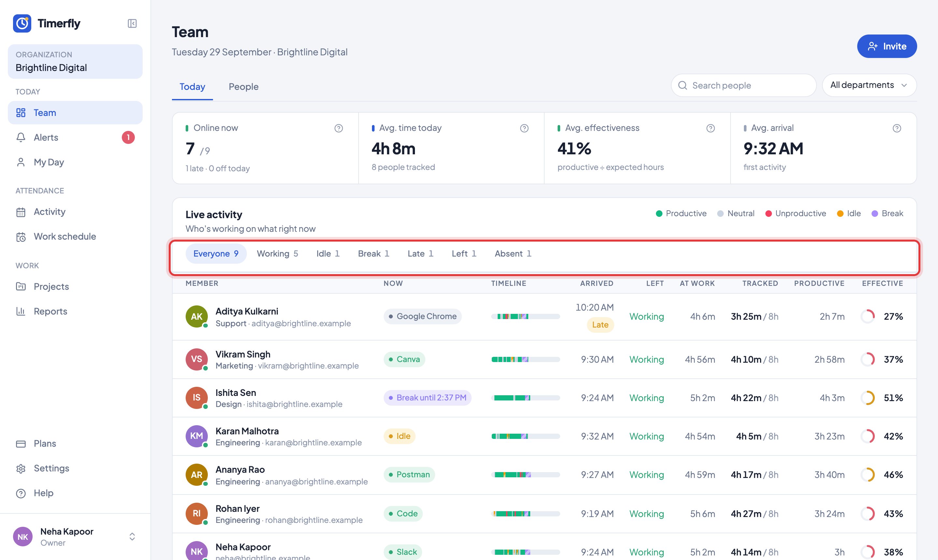Image resolution: width=938 pixels, height=560 pixels.
Task: Filter by Working 5
Action: click(x=277, y=254)
